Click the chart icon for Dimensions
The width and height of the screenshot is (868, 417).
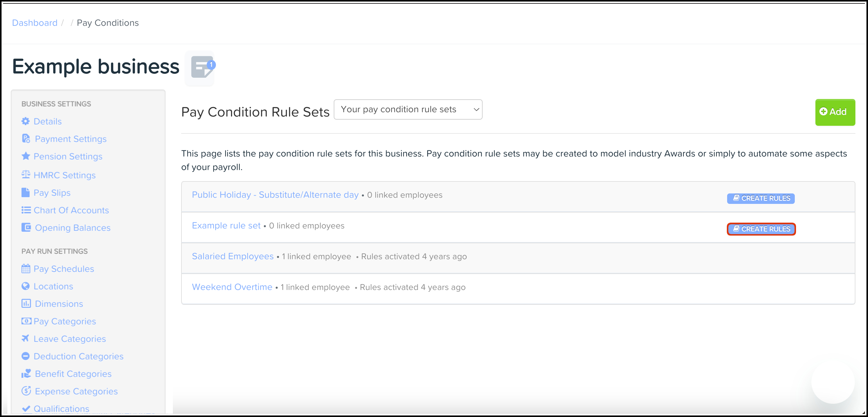(x=26, y=304)
